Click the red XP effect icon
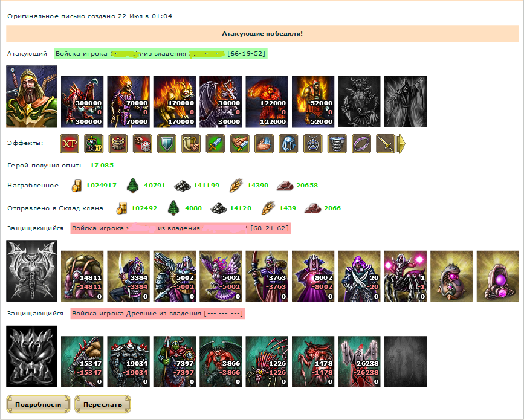Screen dimensions: 524x420 (70, 144)
